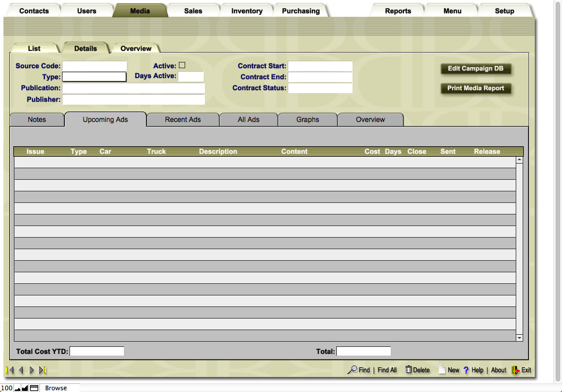This screenshot has height=392, width=562.
Task: Click the Find All link
Action: click(x=387, y=370)
